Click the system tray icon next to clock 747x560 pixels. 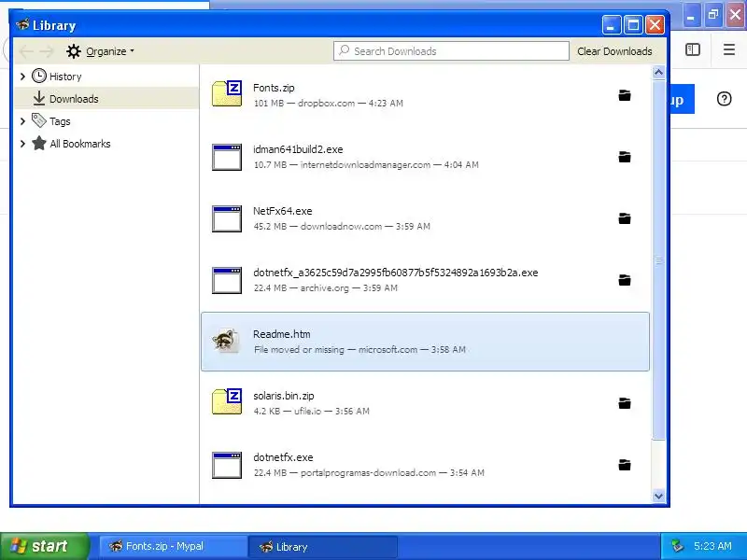(x=677, y=546)
